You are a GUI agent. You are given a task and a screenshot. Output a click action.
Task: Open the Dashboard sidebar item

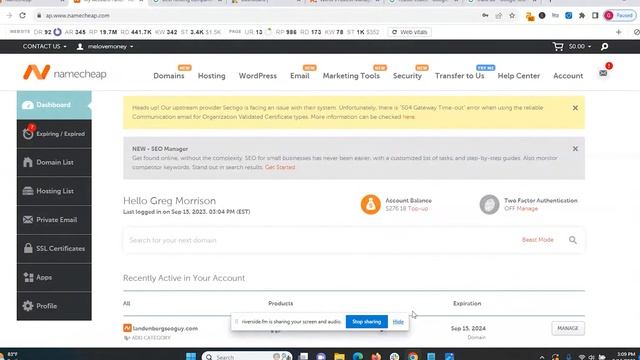click(54, 105)
